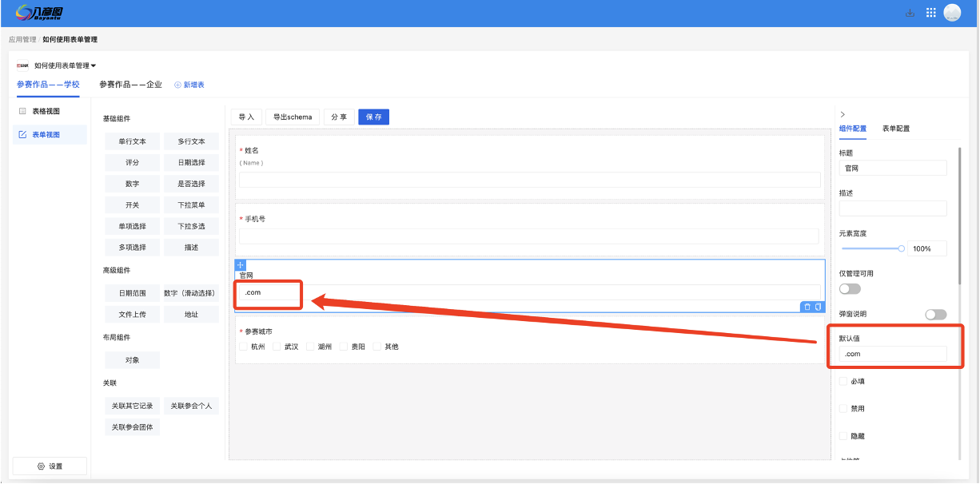This screenshot has height=484, width=980.
Task: Add a 多项选择 component
Action: point(132,248)
